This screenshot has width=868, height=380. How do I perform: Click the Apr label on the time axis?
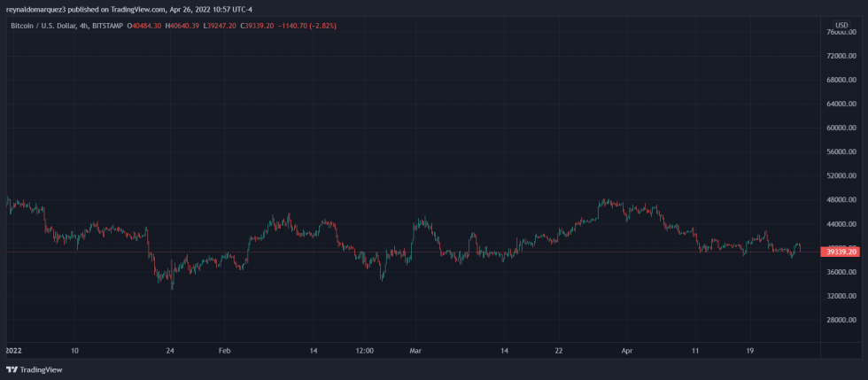click(626, 351)
